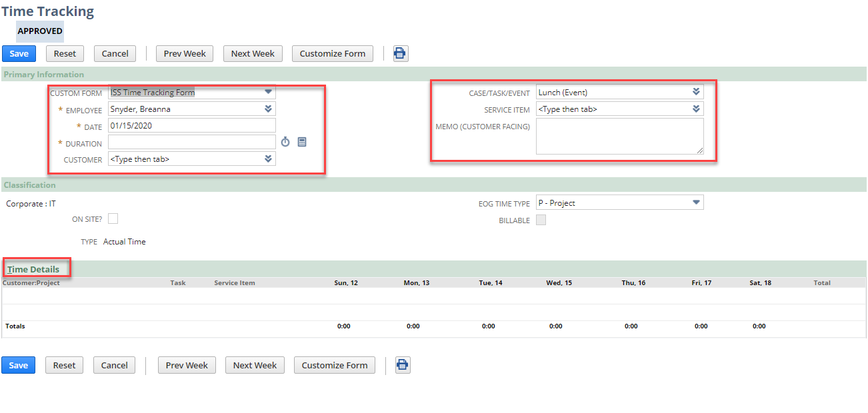Open the EOG Time Type dropdown
868x413 pixels.
point(696,203)
